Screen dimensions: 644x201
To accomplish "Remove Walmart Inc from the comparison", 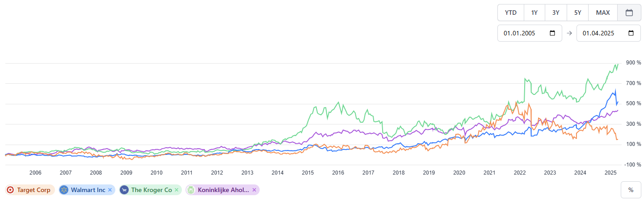I will click(110, 190).
